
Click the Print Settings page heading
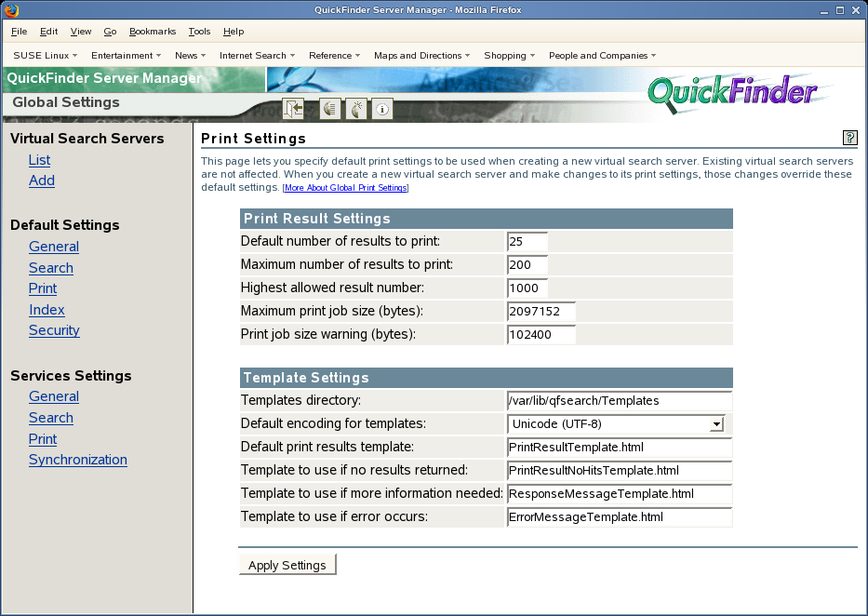tap(254, 139)
